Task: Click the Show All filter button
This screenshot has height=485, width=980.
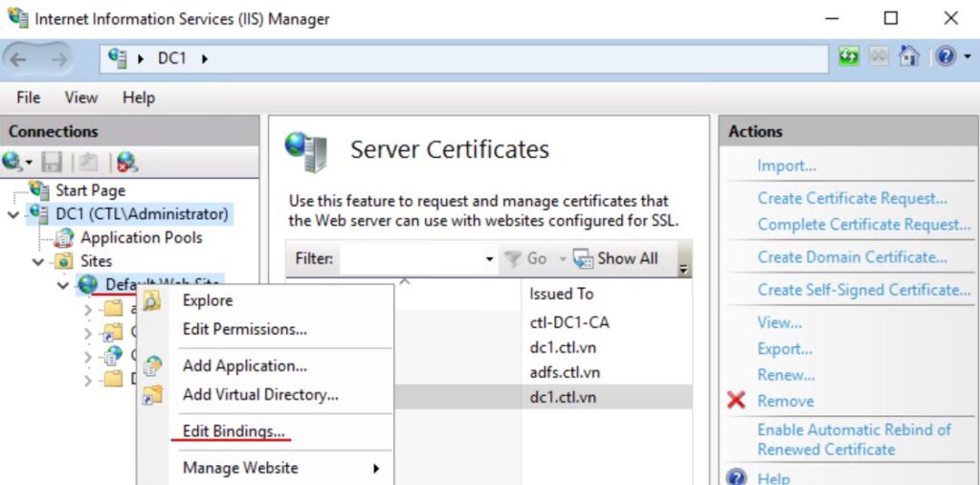Action: (616, 258)
